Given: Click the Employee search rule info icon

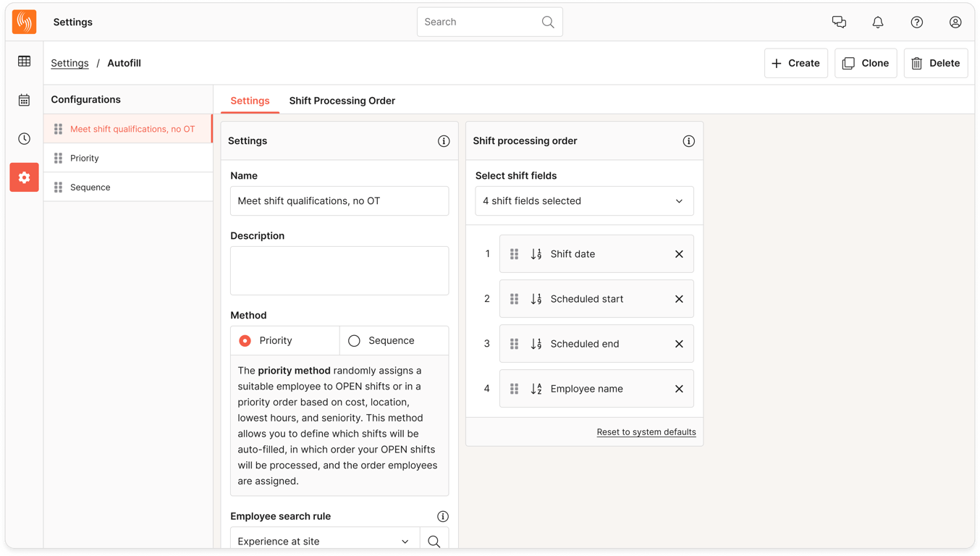Looking at the screenshot, I should pyautogui.click(x=443, y=516).
